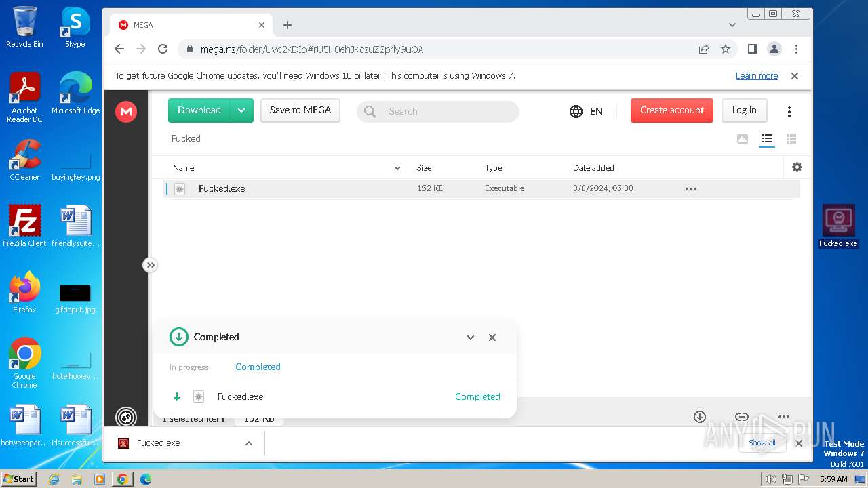
Task: Open the vertical three-dot MEGA menu
Action: click(x=789, y=111)
